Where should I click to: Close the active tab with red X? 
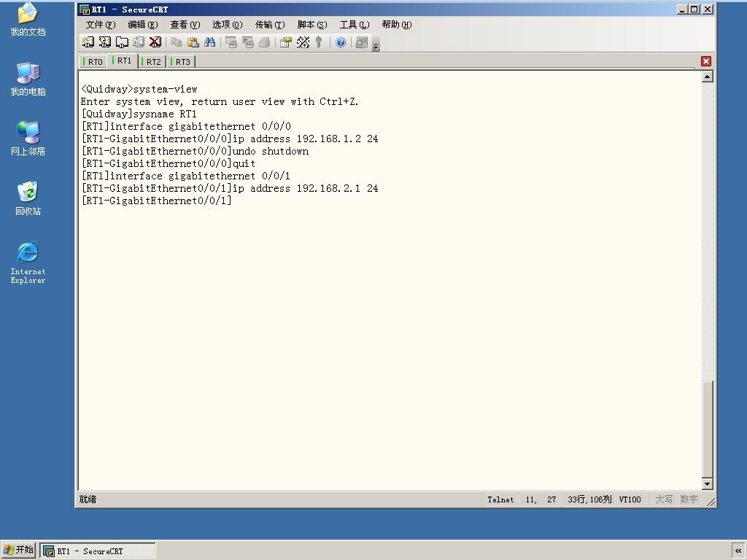706,61
